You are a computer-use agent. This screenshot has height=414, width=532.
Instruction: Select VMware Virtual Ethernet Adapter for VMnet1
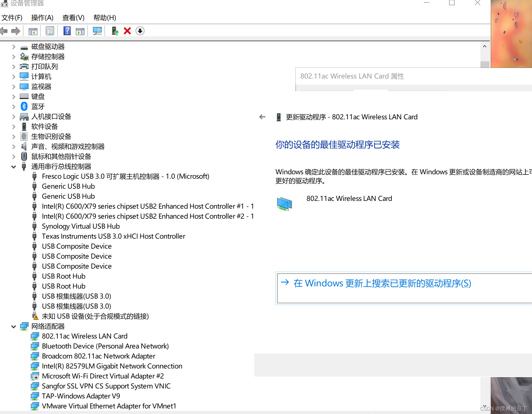click(109, 406)
